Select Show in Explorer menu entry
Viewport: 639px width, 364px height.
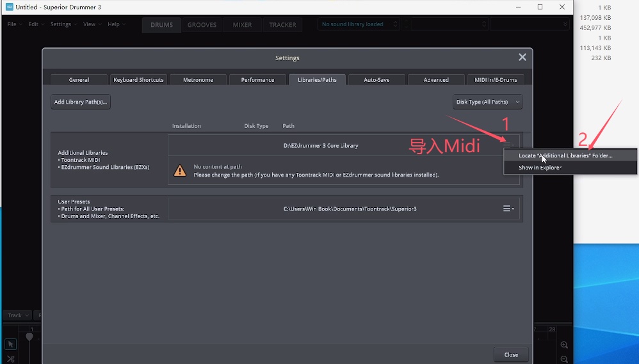(x=540, y=168)
